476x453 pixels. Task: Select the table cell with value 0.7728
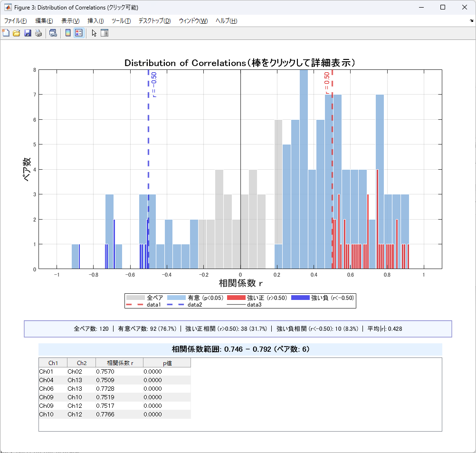[105, 388]
